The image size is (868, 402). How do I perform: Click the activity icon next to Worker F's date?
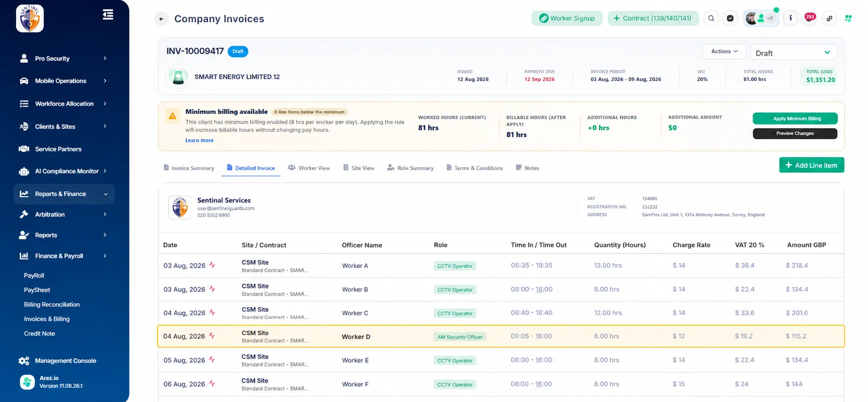click(x=212, y=384)
